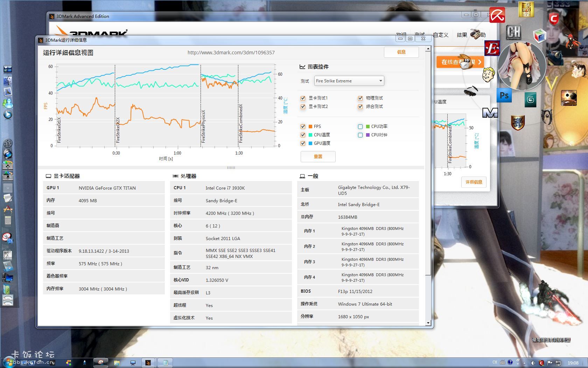Screen dimensions: 588x368
Task: Launch the film reel dock icon
Action: point(8,143)
